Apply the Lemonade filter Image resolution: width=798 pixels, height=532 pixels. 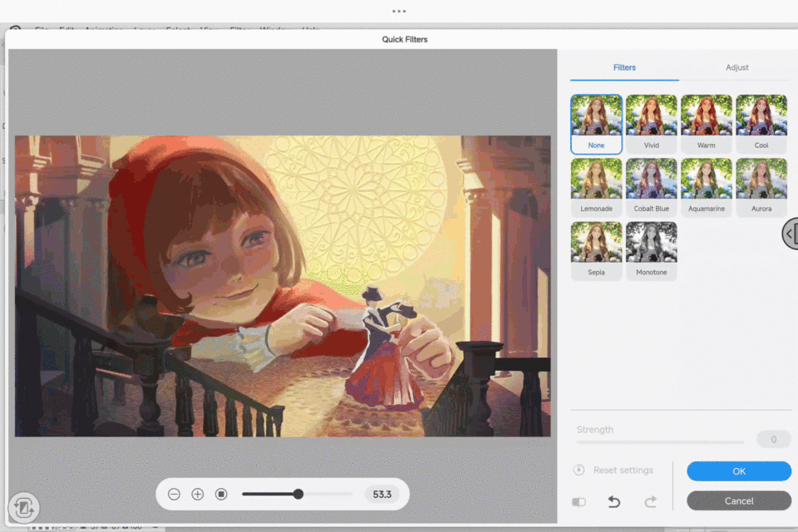point(596,187)
